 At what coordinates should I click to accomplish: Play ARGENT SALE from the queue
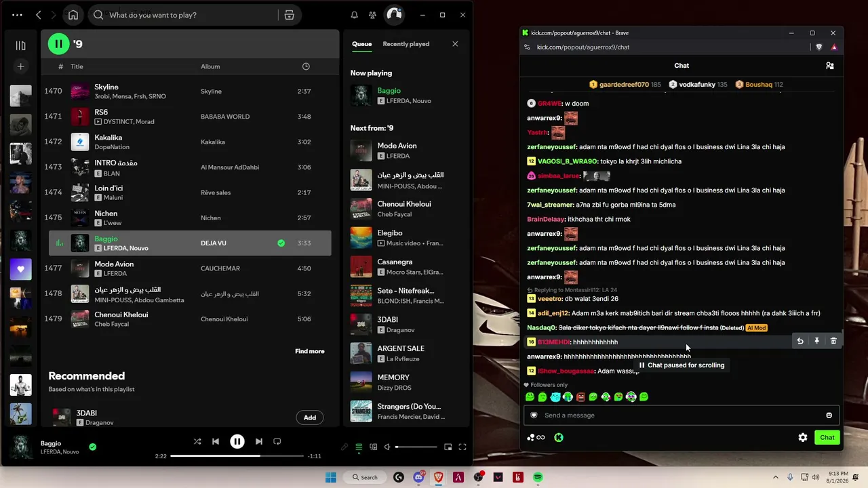406,353
